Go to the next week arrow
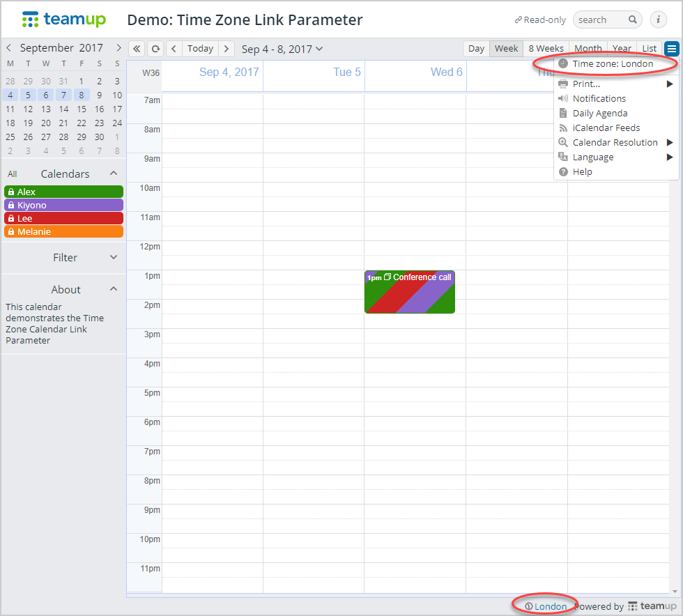Image resolution: width=683 pixels, height=616 pixels. coord(226,49)
